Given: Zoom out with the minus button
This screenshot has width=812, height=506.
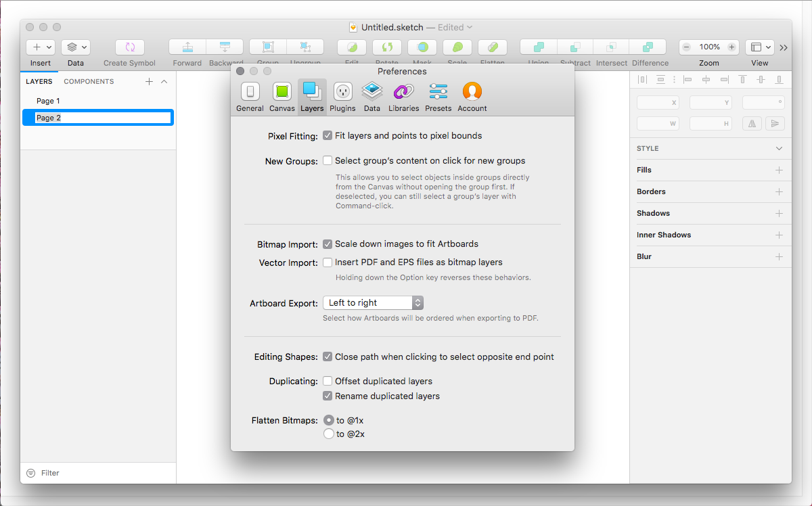Looking at the screenshot, I should click(686, 47).
